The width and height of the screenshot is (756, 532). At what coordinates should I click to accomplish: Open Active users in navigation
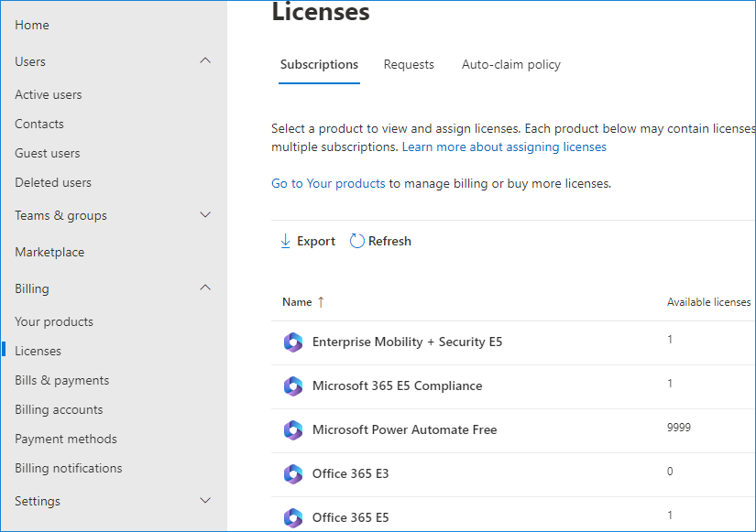[49, 94]
